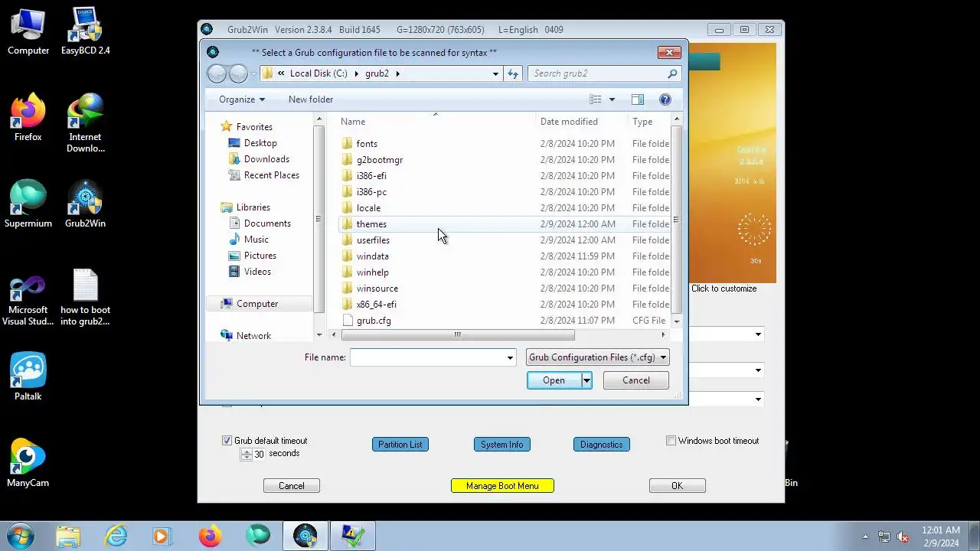Click the system tray volume icon
The width and height of the screenshot is (980, 551).
click(x=903, y=536)
